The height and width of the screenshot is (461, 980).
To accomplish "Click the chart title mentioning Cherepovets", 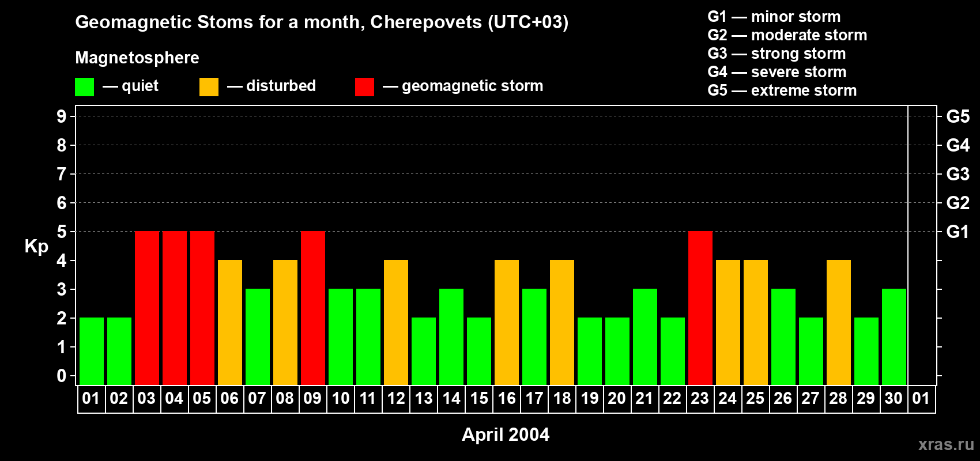I will 322,22.
